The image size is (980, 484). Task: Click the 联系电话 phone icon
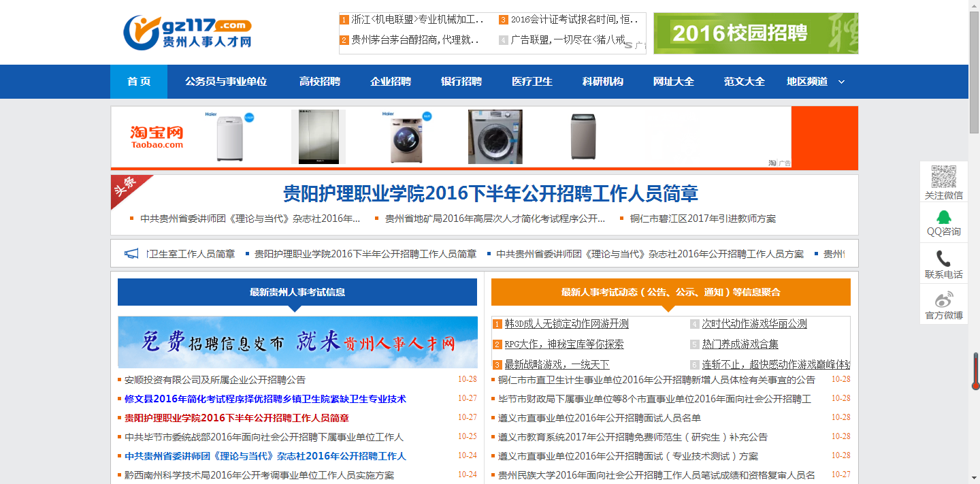tap(943, 258)
